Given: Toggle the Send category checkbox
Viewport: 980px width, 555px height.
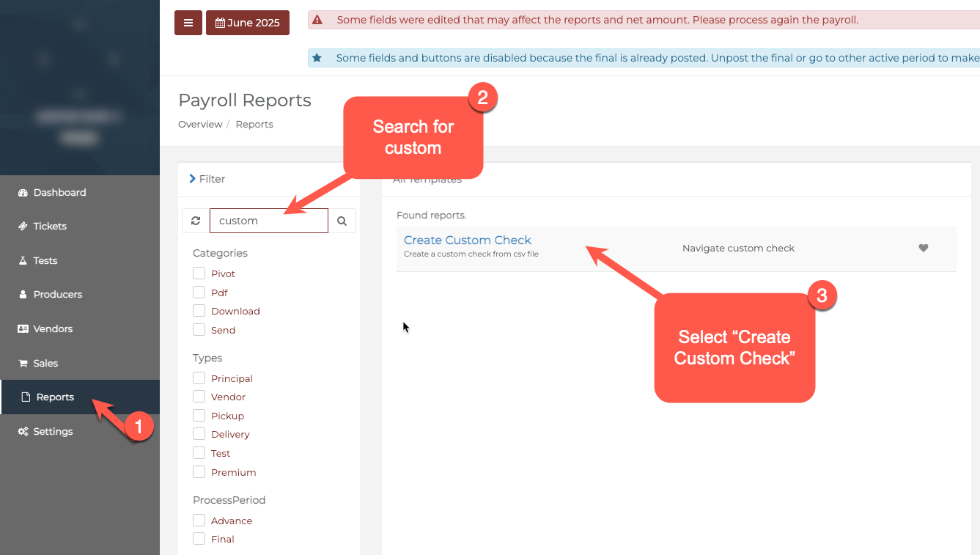Looking at the screenshot, I should click(199, 330).
